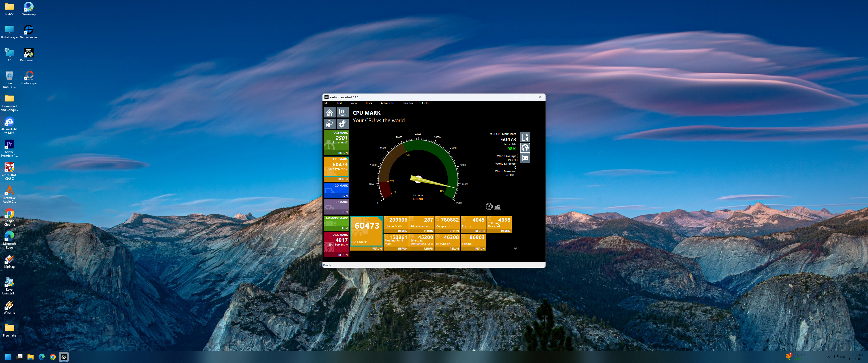
Task: Open Google Chrome from the taskbar
Action: pos(52,357)
